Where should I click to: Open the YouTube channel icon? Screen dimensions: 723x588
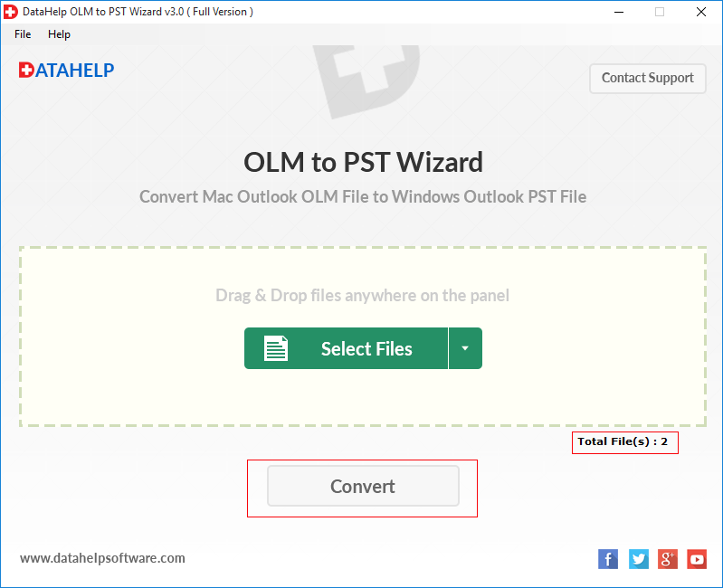click(697, 559)
